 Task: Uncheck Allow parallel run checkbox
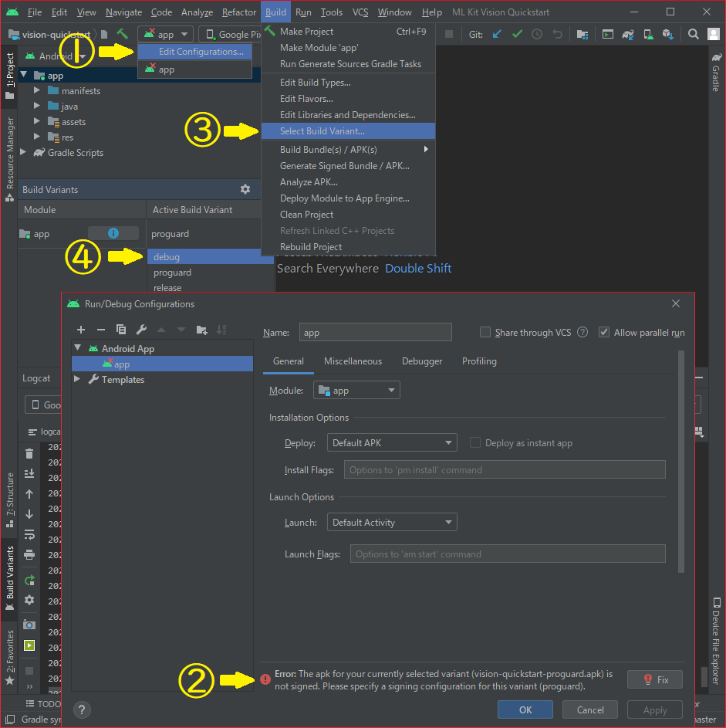click(603, 332)
